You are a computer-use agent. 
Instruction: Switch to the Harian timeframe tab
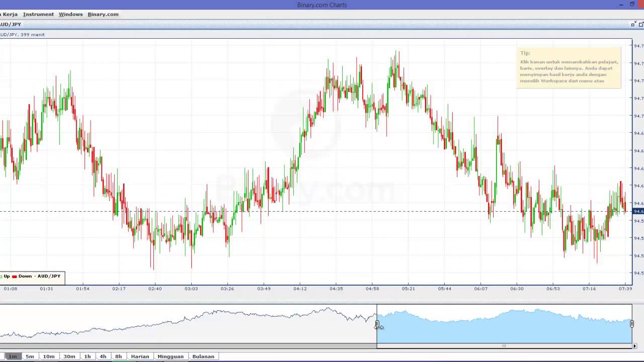pyautogui.click(x=140, y=356)
